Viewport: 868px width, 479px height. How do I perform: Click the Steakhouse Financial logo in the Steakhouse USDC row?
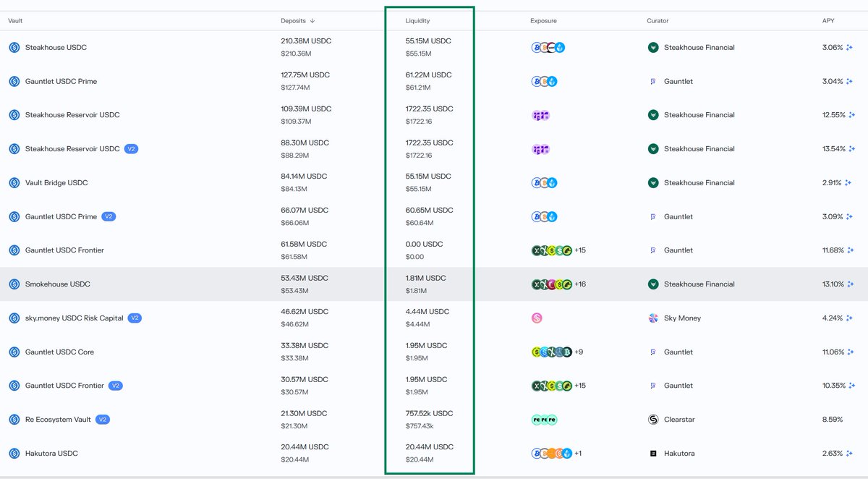653,48
